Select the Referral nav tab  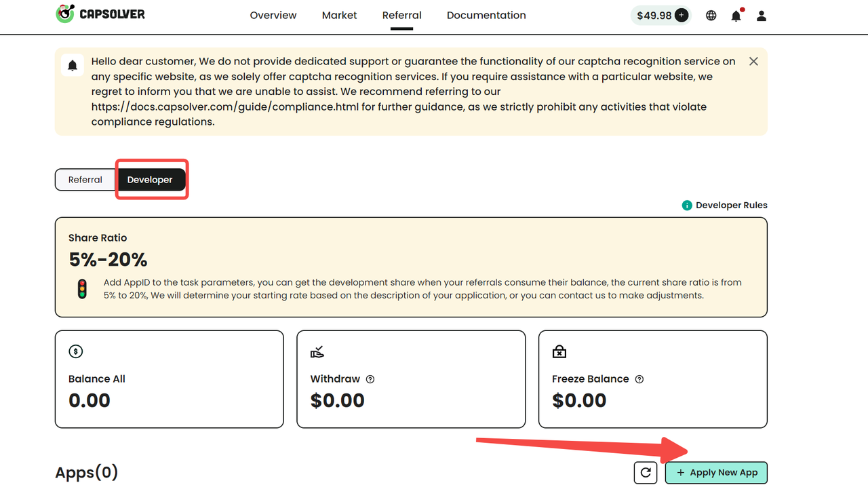pyautogui.click(x=401, y=15)
